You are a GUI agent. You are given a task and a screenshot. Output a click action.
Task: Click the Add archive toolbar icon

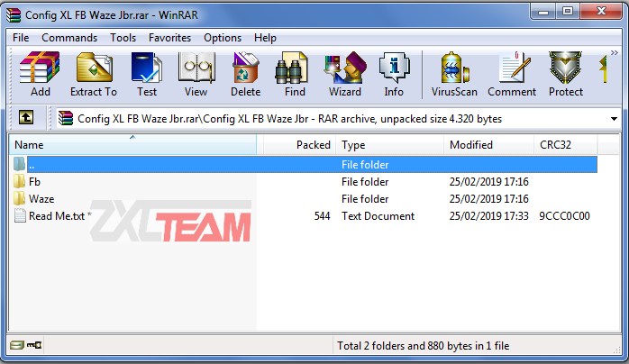click(41, 74)
